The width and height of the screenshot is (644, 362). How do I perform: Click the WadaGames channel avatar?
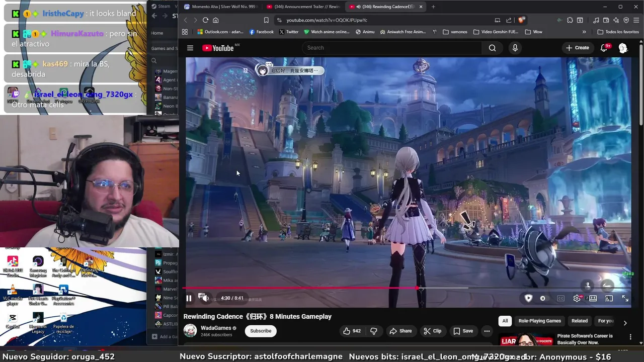tap(190, 331)
